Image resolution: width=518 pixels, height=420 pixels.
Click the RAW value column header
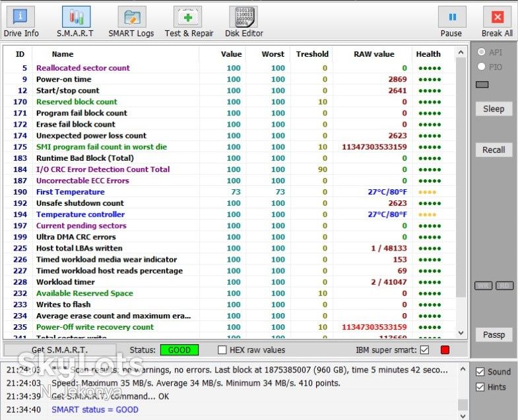pyautogui.click(x=374, y=54)
